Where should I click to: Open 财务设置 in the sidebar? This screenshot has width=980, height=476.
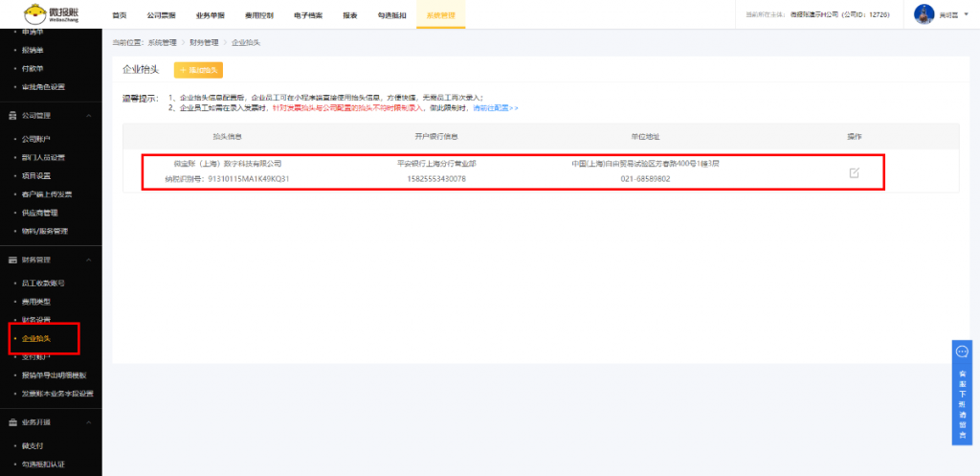(35, 320)
